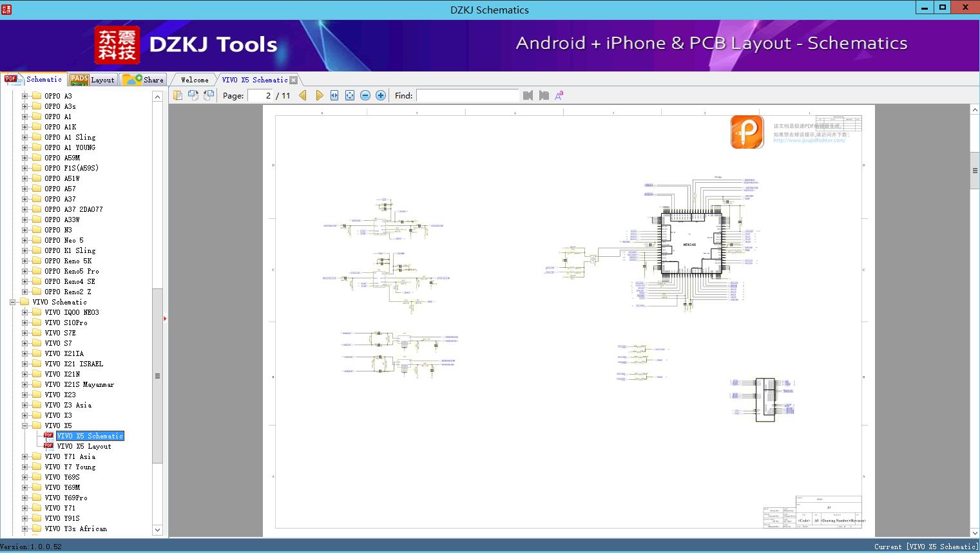Select the OPPO A3s tree item
This screenshot has height=553, width=980.
tap(60, 106)
